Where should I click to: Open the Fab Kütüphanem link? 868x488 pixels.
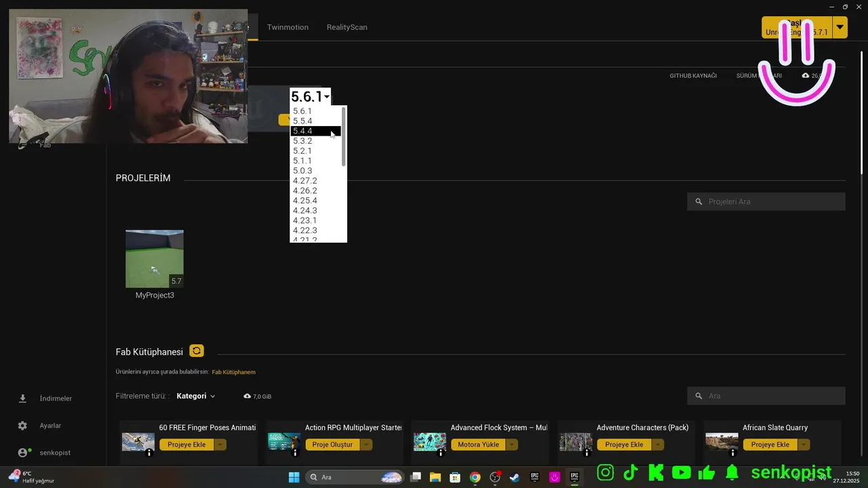[233, 372]
